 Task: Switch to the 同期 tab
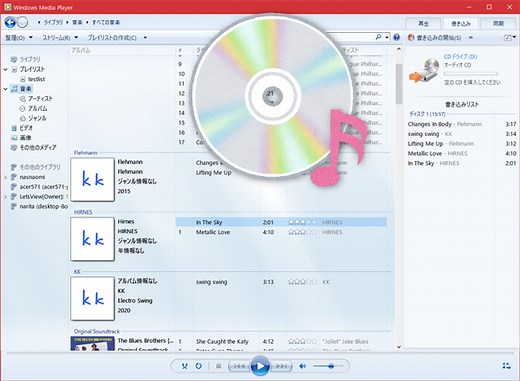point(499,23)
